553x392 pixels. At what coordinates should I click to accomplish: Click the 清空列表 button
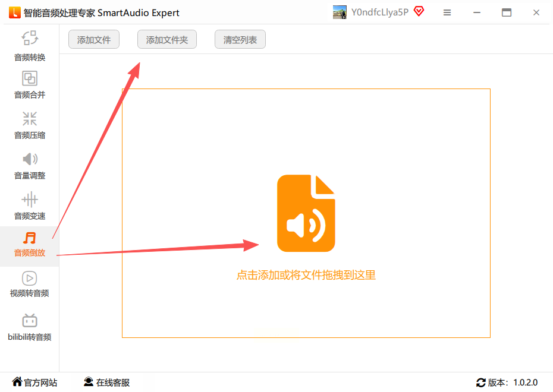click(240, 39)
